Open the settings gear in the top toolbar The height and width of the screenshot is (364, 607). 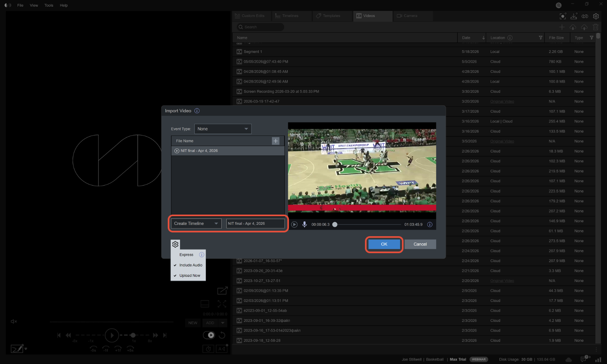(596, 16)
